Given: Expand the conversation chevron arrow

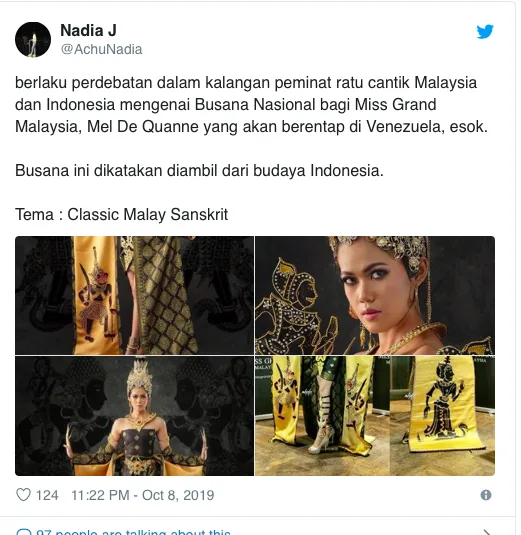Looking at the screenshot, I should 487,532.
